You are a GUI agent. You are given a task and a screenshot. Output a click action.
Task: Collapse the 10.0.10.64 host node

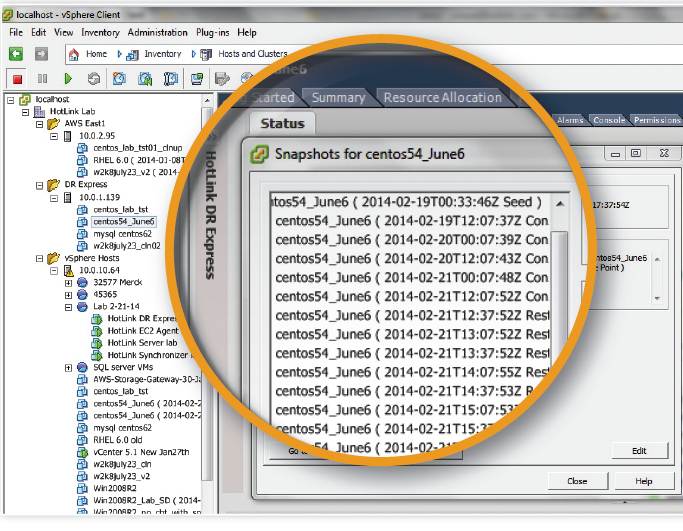pyautogui.click(x=54, y=271)
